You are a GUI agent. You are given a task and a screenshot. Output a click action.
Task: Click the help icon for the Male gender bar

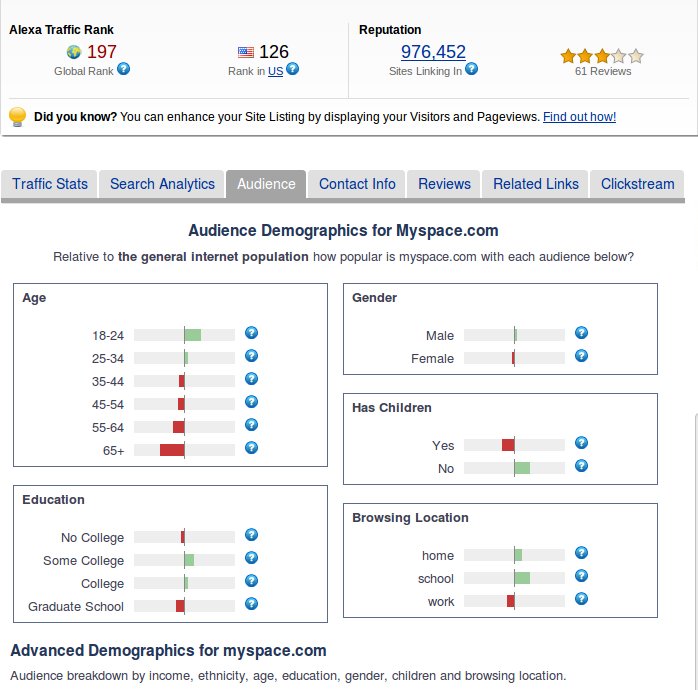pyautogui.click(x=581, y=333)
